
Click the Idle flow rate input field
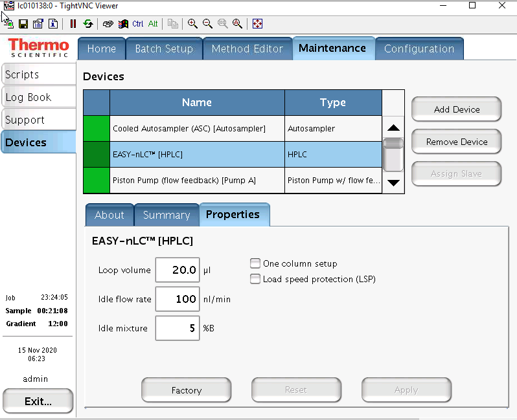click(x=178, y=299)
